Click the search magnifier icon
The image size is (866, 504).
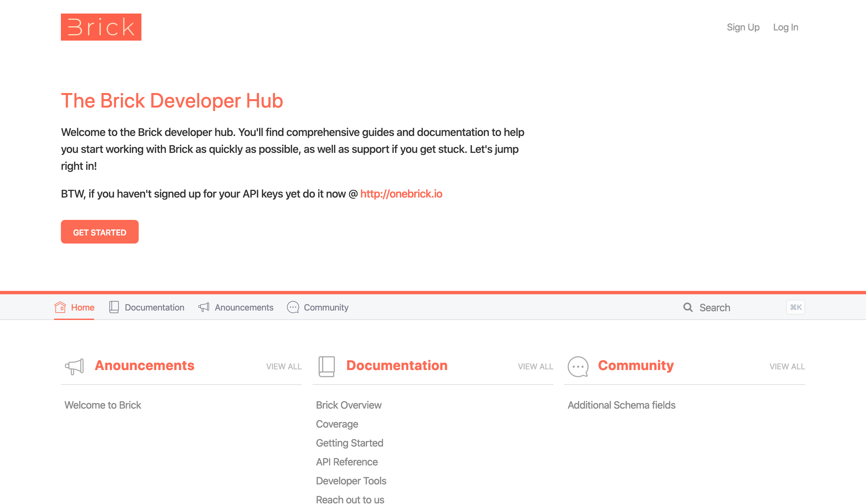point(688,307)
